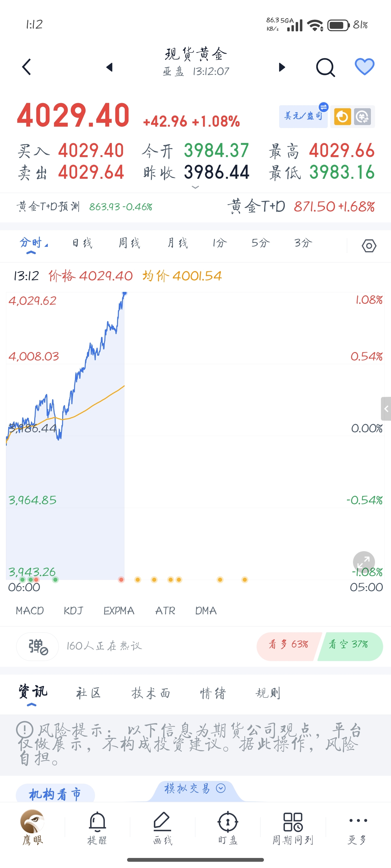Select the MACD indicator

point(30,611)
